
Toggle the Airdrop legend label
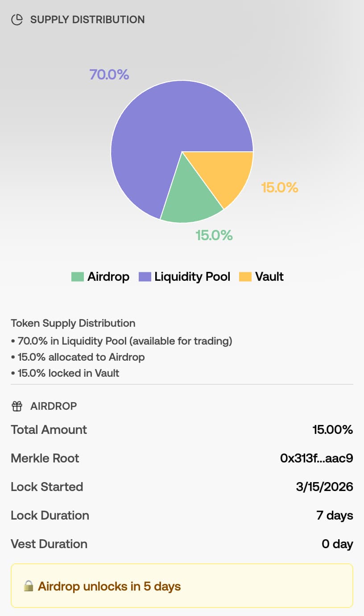pyautogui.click(x=108, y=277)
